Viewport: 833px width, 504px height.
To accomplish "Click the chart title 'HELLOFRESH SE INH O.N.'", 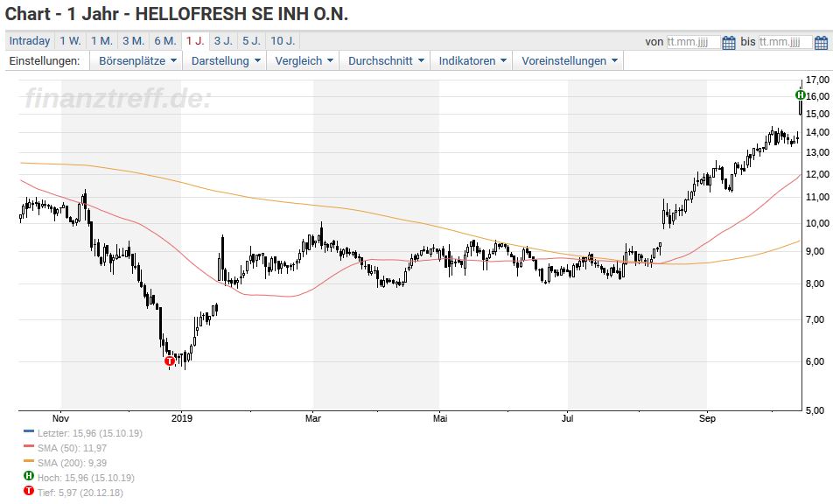I will point(241,14).
